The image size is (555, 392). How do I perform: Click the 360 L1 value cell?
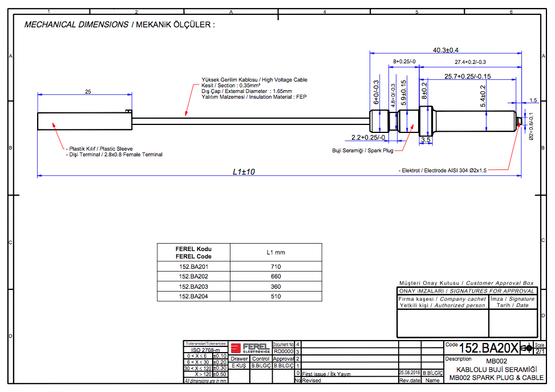[276, 286]
